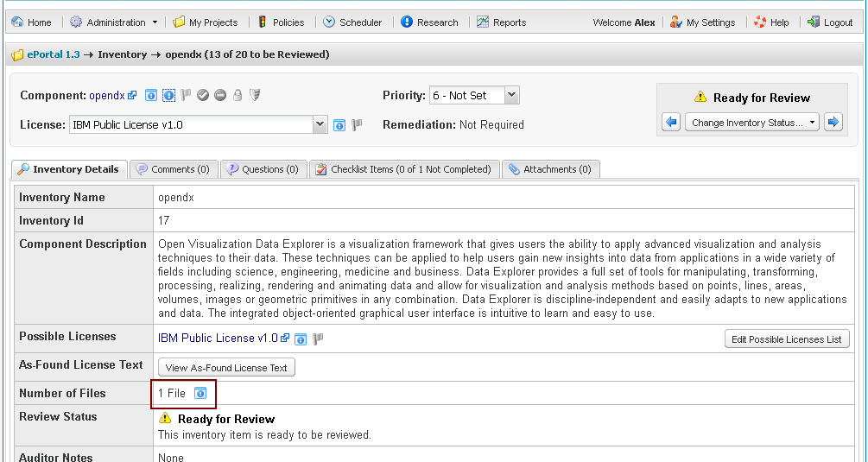This screenshot has height=462, width=868.
Task: Click the My Settings user icon
Action: pyautogui.click(x=675, y=22)
